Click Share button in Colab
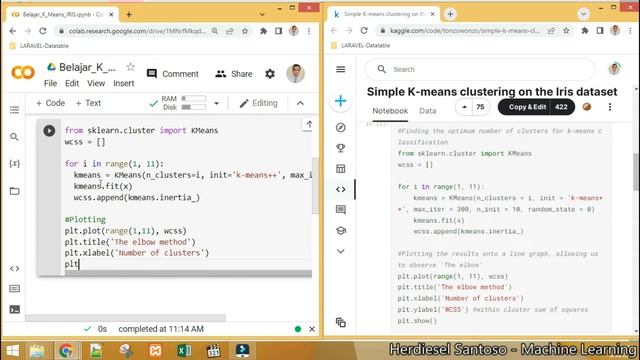The image size is (640, 360). (x=234, y=74)
